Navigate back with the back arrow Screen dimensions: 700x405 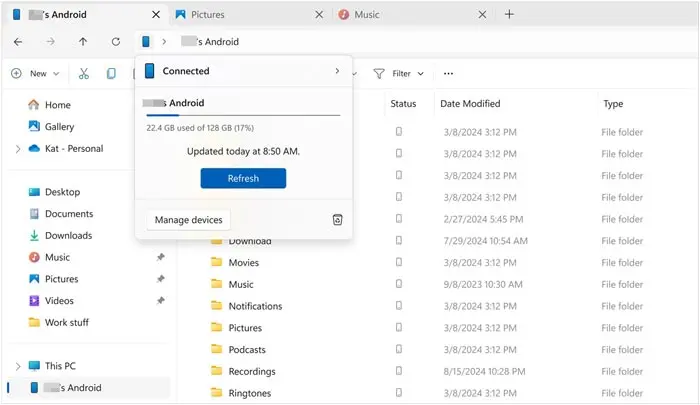[20, 42]
